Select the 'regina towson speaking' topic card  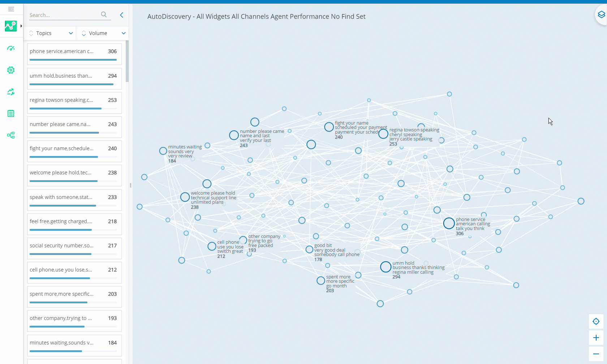(74, 103)
